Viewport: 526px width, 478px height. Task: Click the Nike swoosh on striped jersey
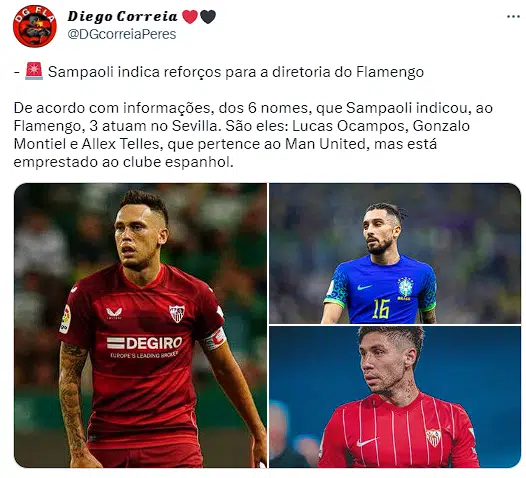366,442
